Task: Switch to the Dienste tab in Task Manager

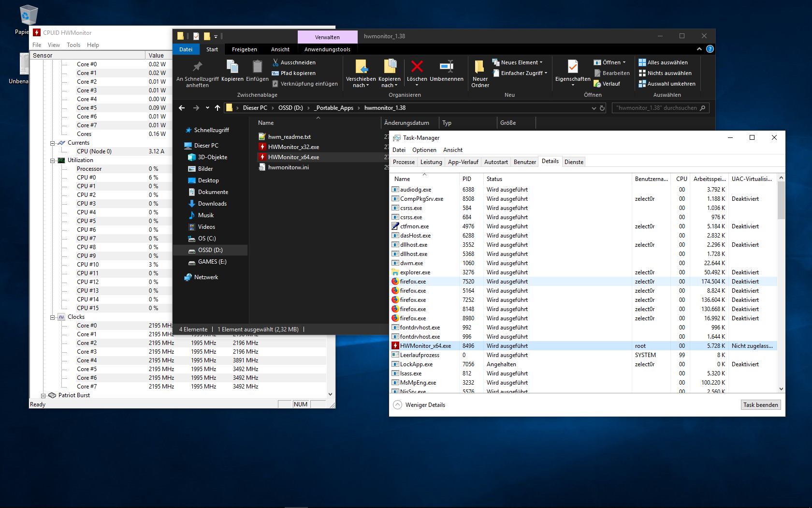Action: pos(574,162)
